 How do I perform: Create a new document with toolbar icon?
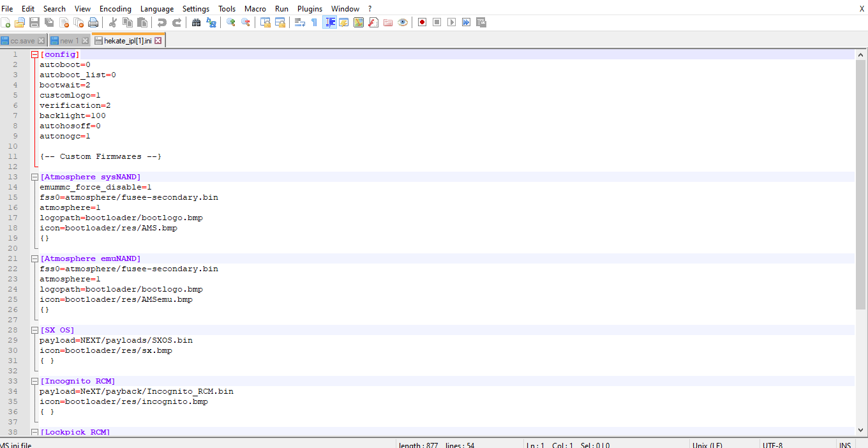click(x=6, y=22)
